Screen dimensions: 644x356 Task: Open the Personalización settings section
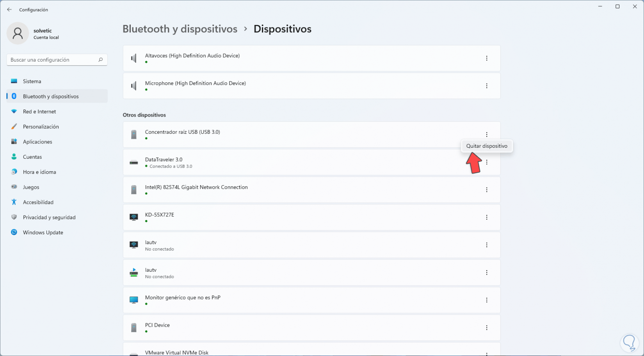pos(41,127)
